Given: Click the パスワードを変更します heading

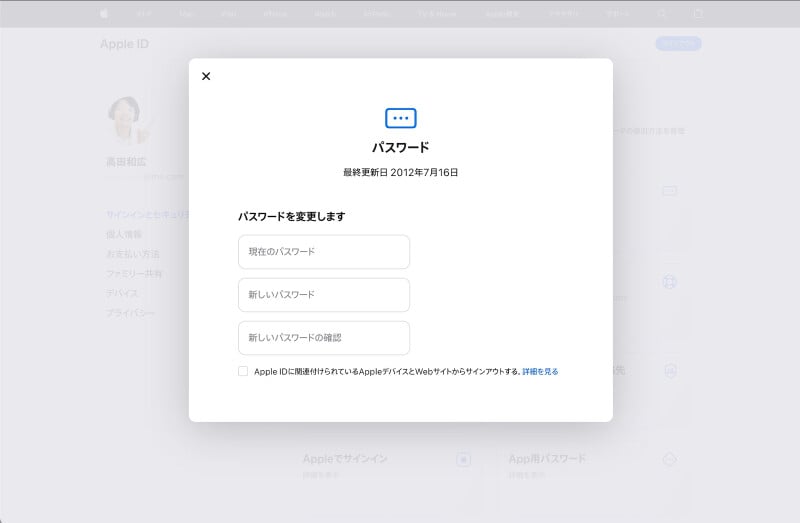Looking at the screenshot, I should click(x=291, y=216).
